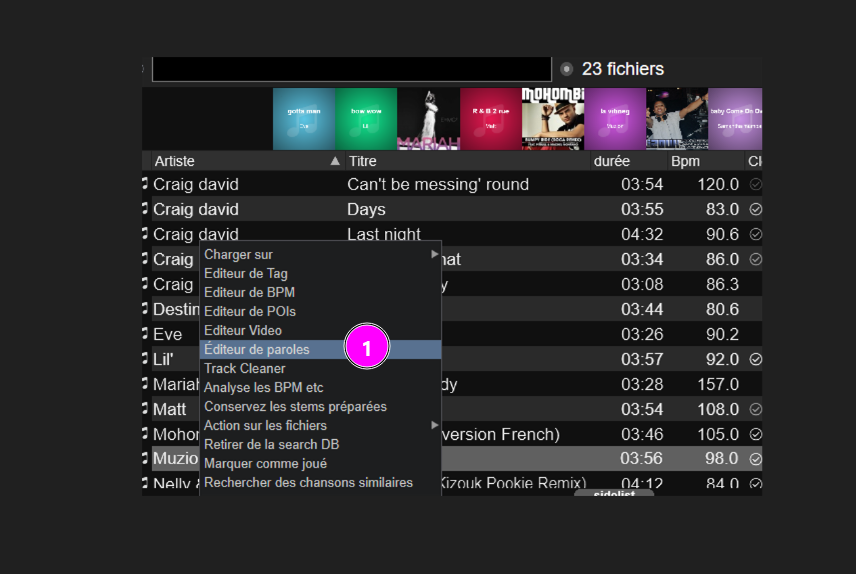Viewport: 856px width, 574px height.
Task: Click the music note icon beside 'Can't be messing' round'
Action: [x=145, y=184]
